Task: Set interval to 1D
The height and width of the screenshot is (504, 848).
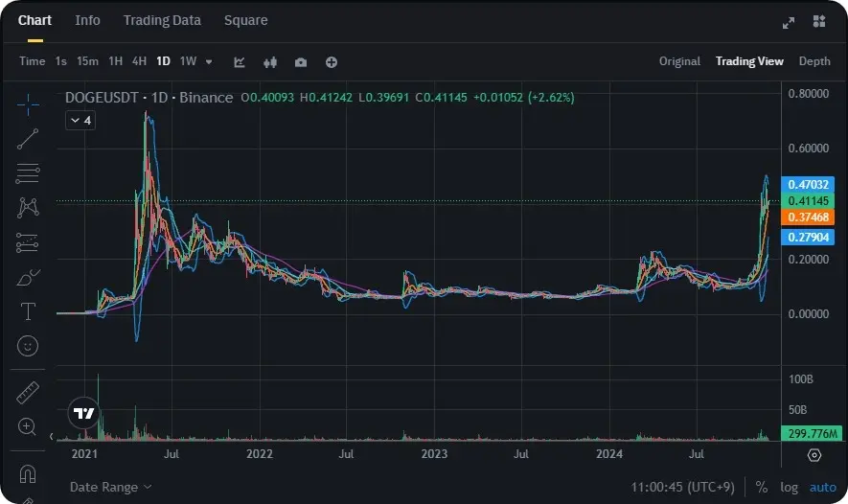Action: pyautogui.click(x=163, y=61)
